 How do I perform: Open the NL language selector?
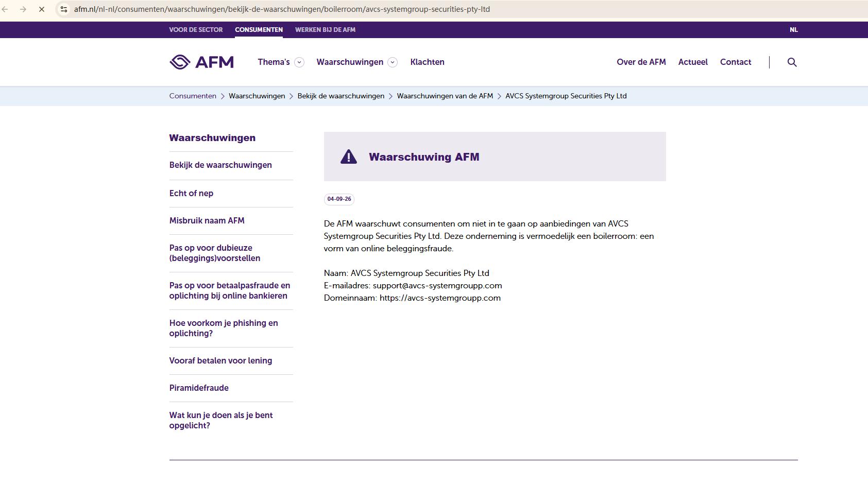point(794,30)
